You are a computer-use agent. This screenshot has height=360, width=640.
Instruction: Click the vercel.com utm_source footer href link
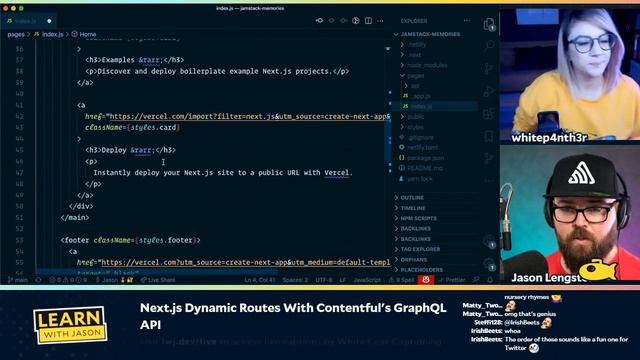pyautogui.click(x=245, y=262)
